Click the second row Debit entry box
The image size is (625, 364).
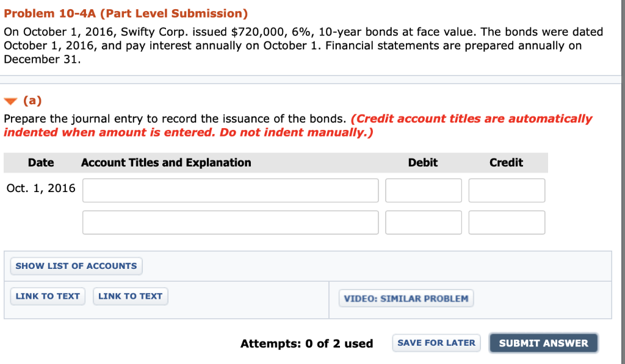pos(423,222)
